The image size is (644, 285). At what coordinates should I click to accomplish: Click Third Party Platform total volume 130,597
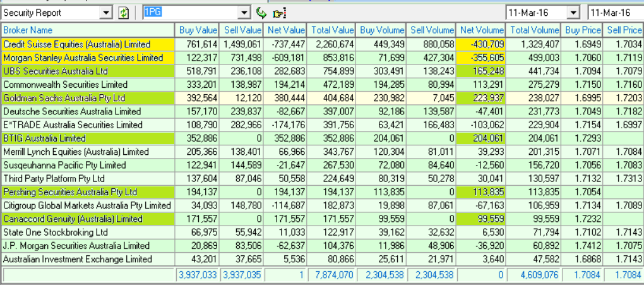click(x=534, y=178)
